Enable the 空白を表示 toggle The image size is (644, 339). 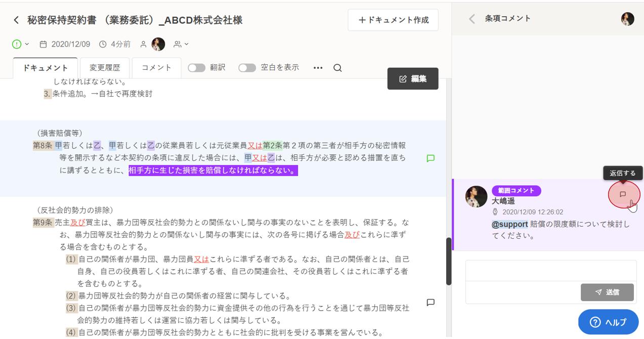247,68
